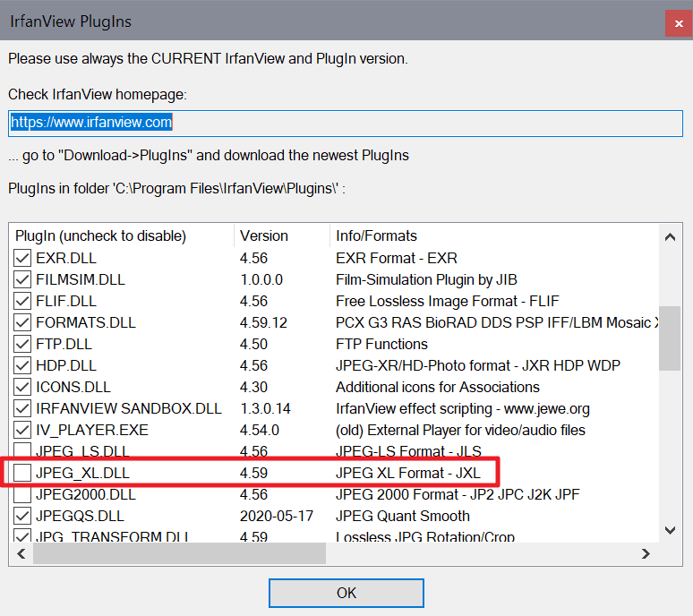This screenshot has width=693, height=616.
Task: Click 'JPEG XL Format - JXL' text
Action: click(x=408, y=473)
